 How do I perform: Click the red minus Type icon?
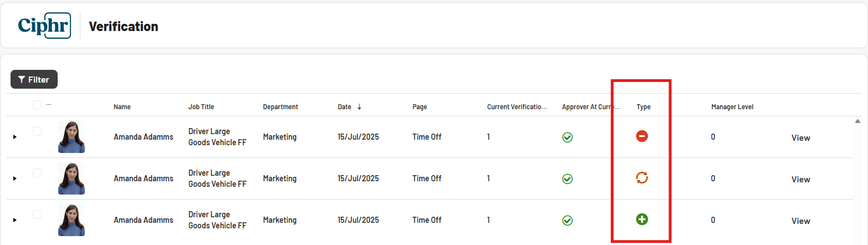[642, 136]
